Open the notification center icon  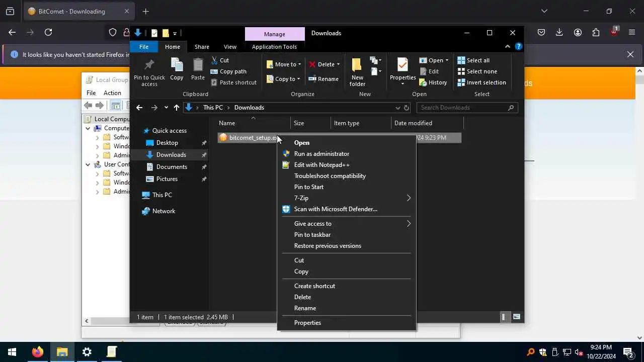pos(628,352)
